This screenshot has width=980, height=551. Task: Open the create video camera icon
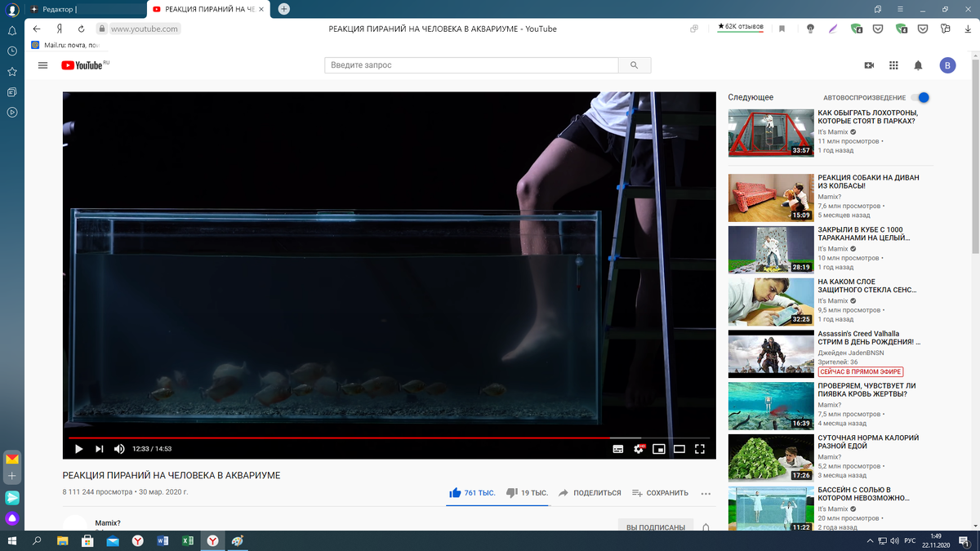[x=869, y=65]
